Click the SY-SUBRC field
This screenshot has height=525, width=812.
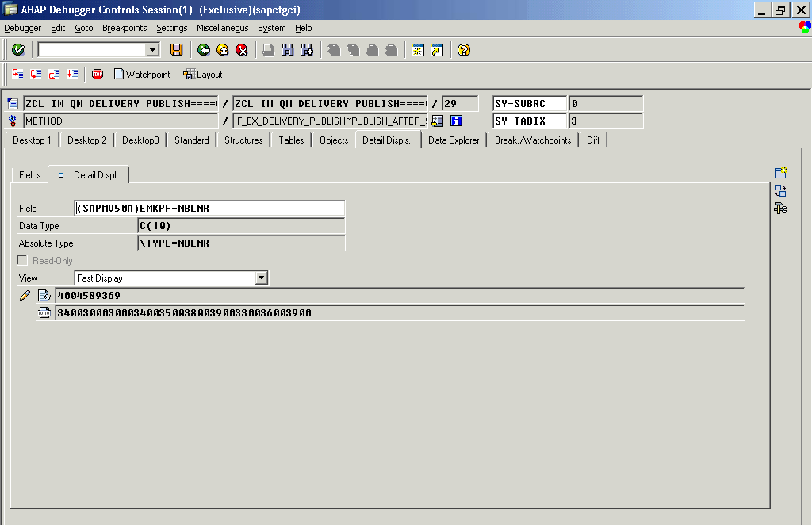pos(530,104)
